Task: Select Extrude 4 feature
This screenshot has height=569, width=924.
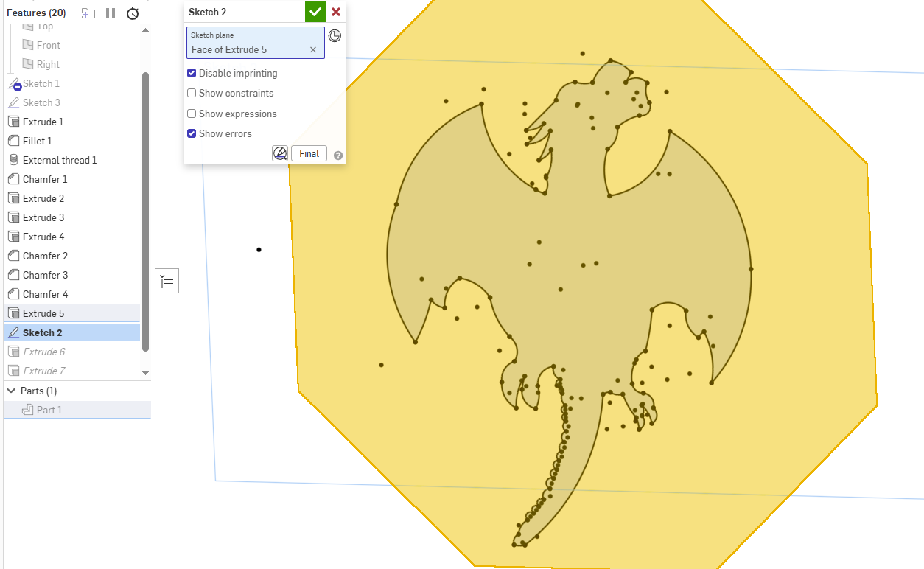Action: pyautogui.click(x=43, y=237)
